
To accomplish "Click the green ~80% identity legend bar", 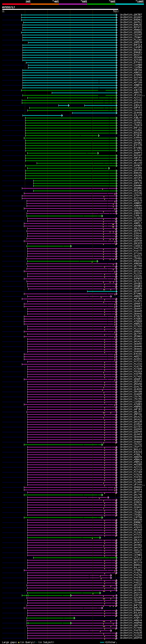I will pos(101,4).
